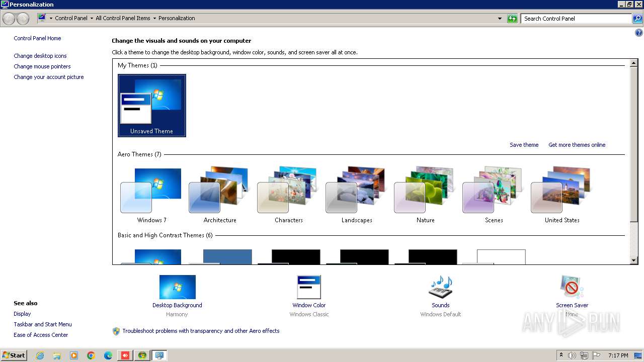
Task: Click the Forward navigation arrow
Action: pos(23,19)
